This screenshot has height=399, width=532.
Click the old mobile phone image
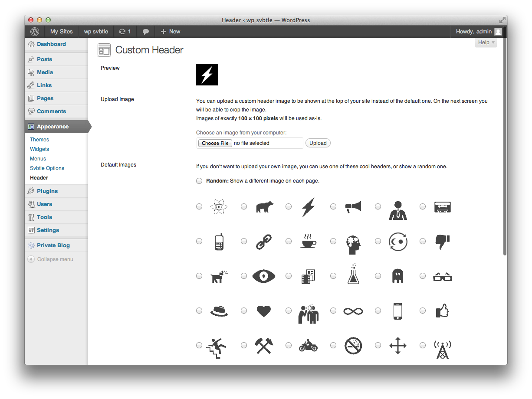point(219,242)
